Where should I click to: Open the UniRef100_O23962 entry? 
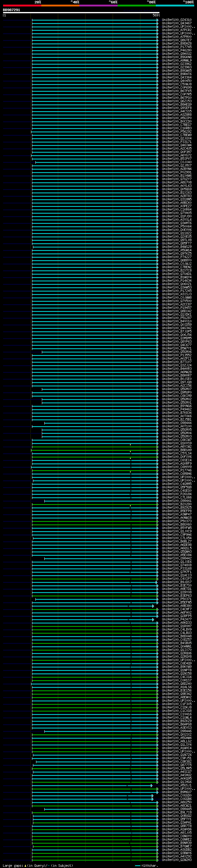[177, 64]
